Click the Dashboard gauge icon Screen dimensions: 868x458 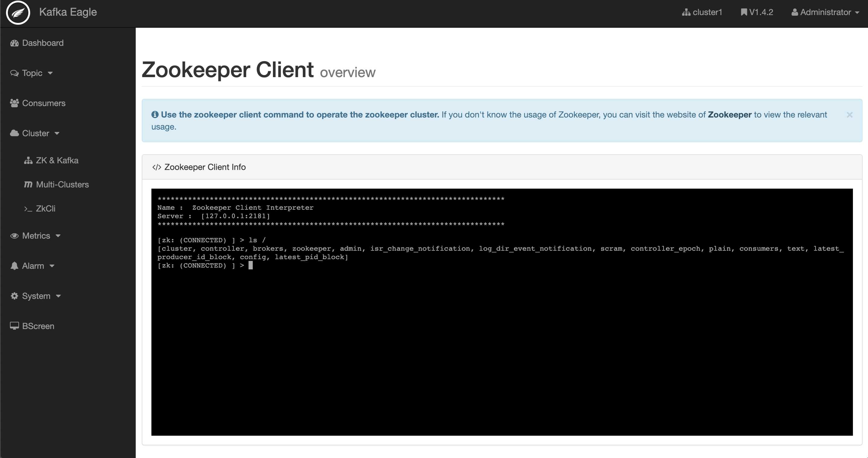[x=14, y=43]
